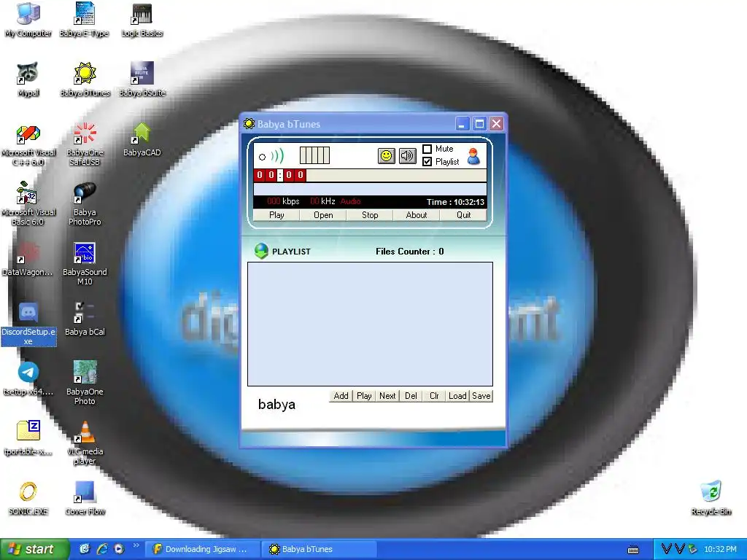Image resolution: width=747 pixels, height=560 pixels.
Task: Launch Internet Explorer from Quick Launch
Action: pos(102,549)
